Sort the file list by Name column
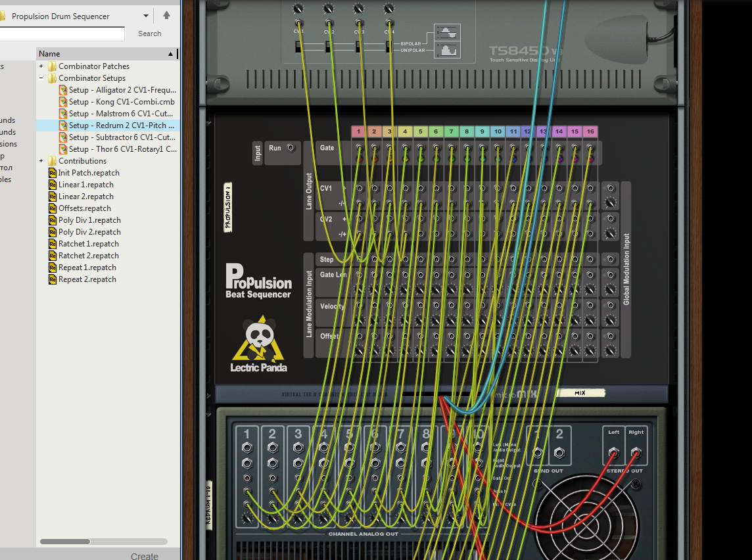752x560 pixels. tap(106, 54)
